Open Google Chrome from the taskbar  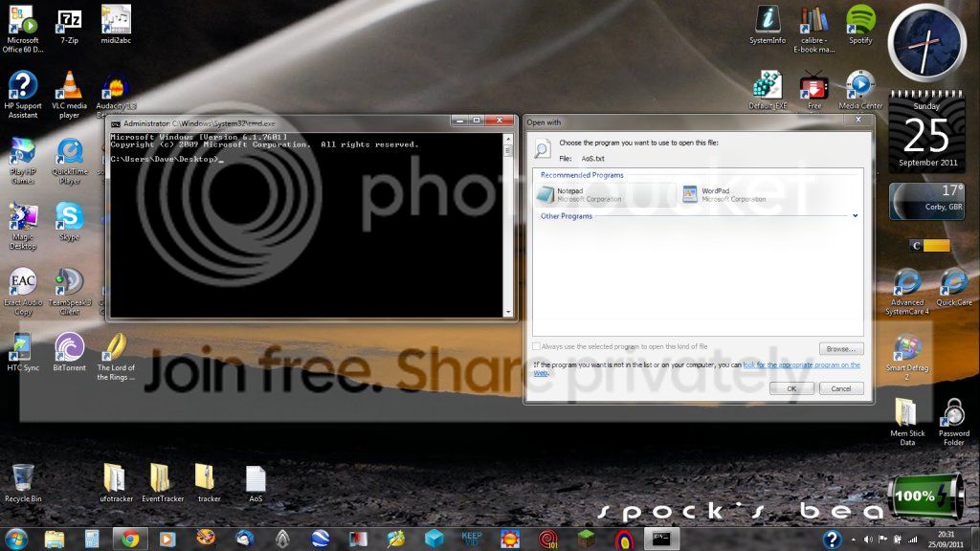(130, 539)
